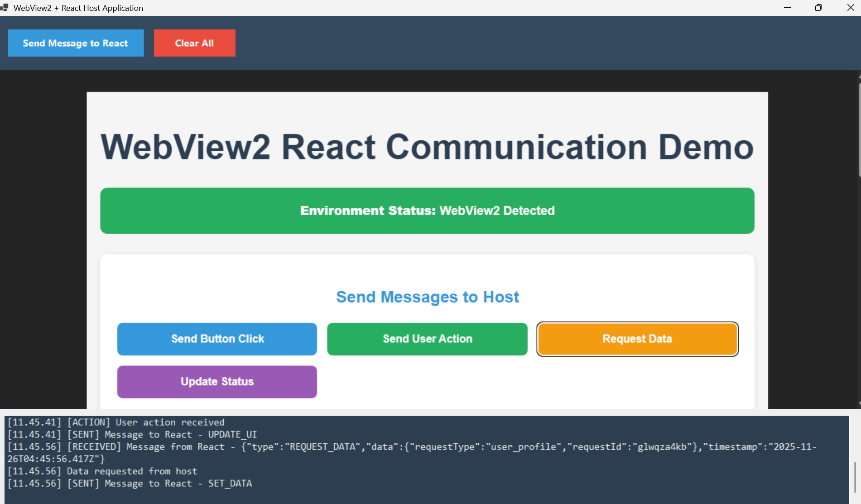Click the WebView2 React Communication Demo heading
Viewport: 861px width, 504px height.
[x=427, y=147]
